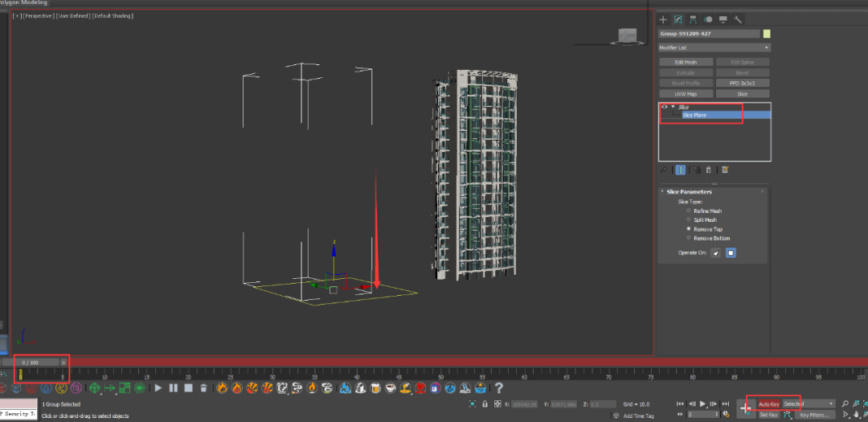
Task: Set Operate On to faces (triangle icon)
Action: click(716, 253)
